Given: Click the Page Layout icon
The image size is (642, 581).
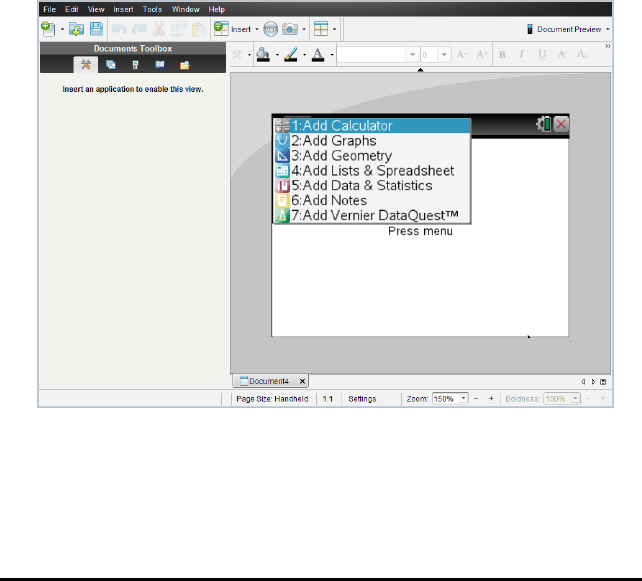Looking at the screenshot, I should 321,29.
